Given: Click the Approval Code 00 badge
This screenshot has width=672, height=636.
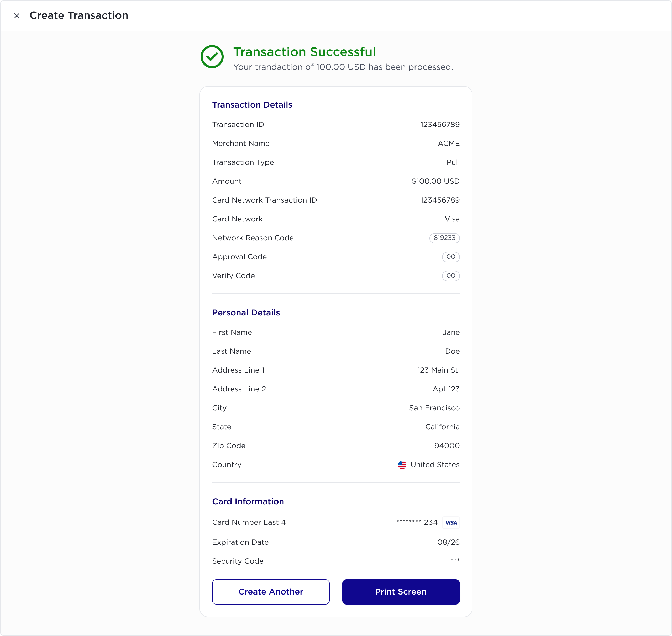Looking at the screenshot, I should (451, 257).
